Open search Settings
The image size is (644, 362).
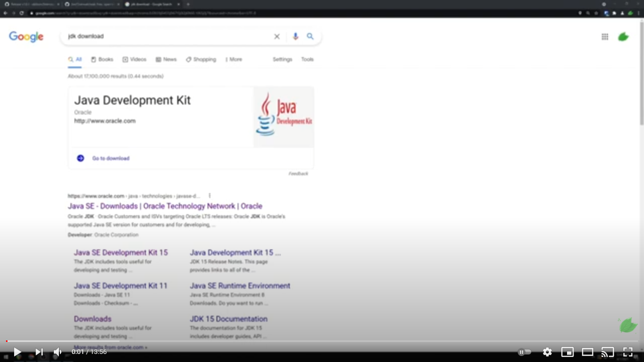(x=282, y=59)
